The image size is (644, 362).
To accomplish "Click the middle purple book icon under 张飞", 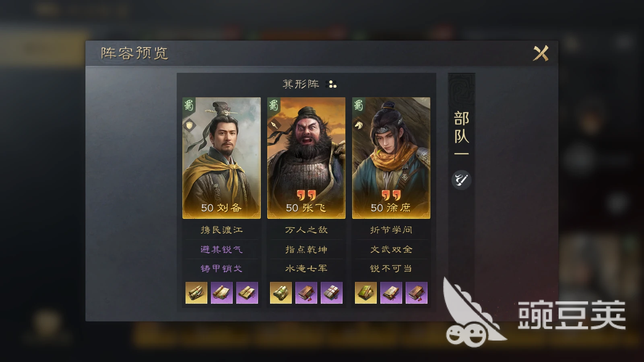I will tap(306, 292).
